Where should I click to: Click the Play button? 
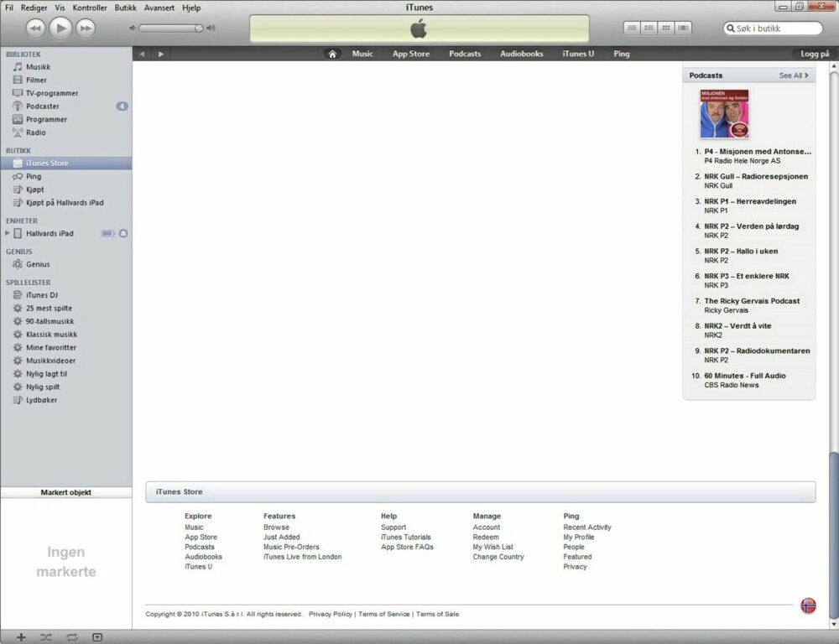tap(60, 28)
